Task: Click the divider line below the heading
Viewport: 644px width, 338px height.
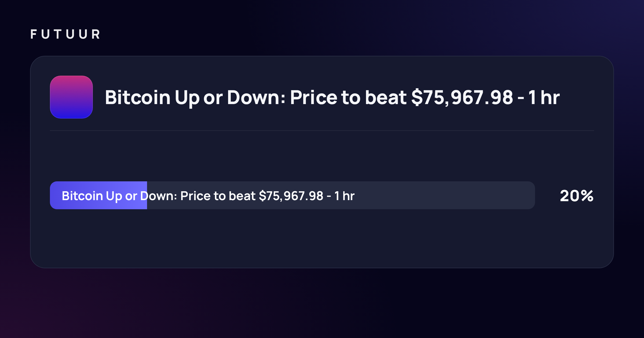Action: [x=322, y=131]
